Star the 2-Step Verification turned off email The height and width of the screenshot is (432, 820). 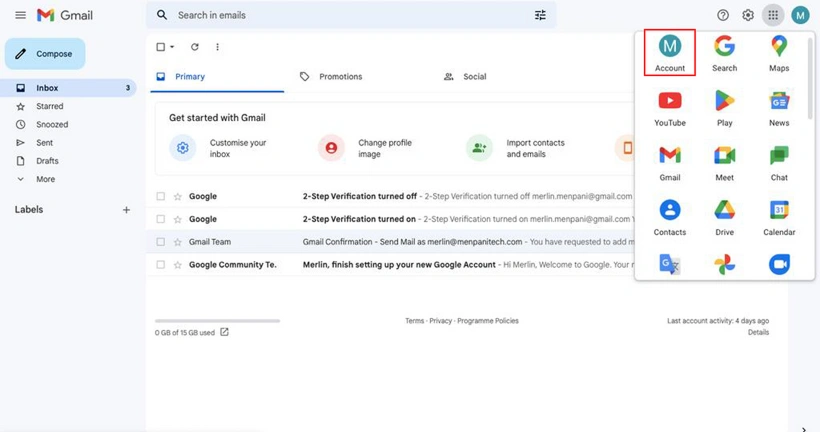click(x=178, y=196)
